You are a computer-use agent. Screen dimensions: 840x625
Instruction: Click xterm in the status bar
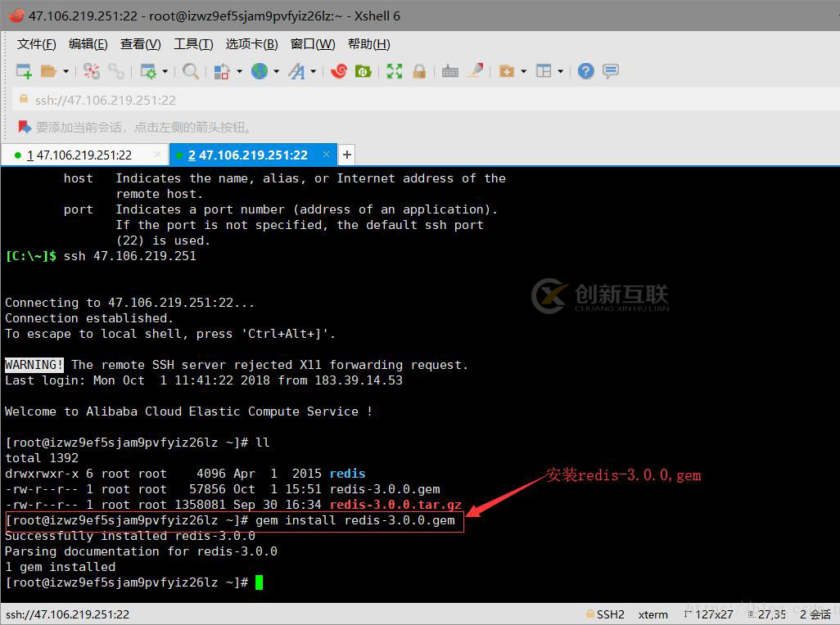click(653, 614)
